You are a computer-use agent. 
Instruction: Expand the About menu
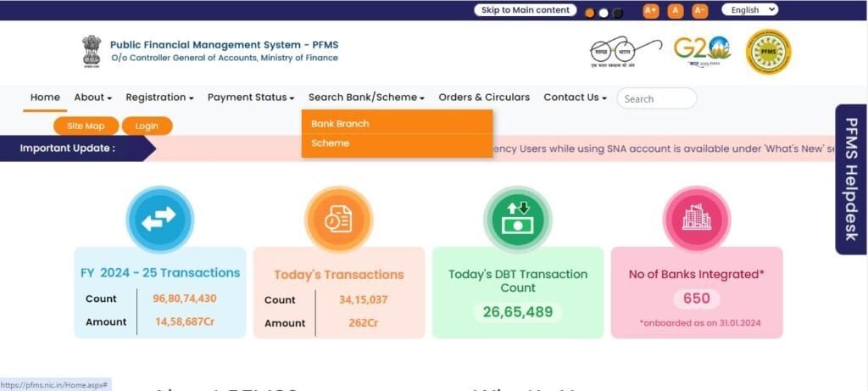[x=93, y=98]
